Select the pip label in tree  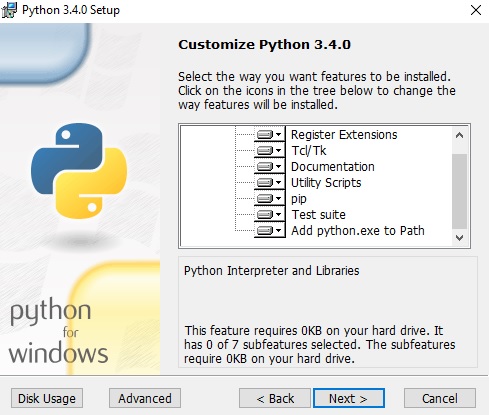point(299,199)
